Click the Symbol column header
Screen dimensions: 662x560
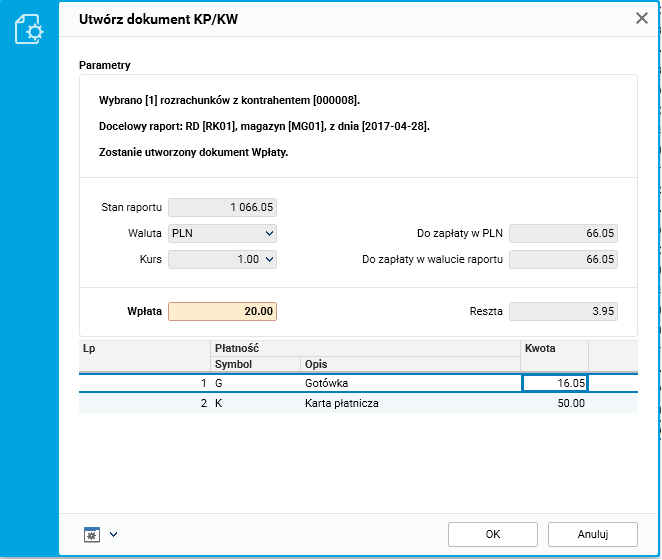pyautogui.click(x=255, y=364)
